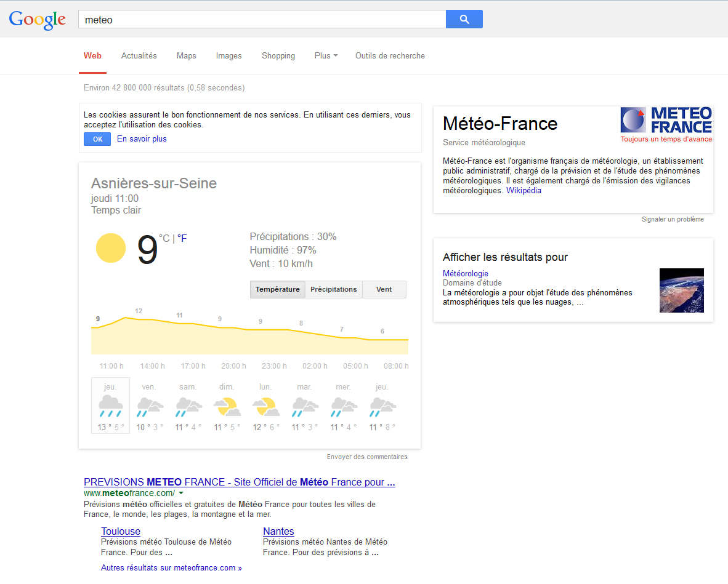This screenshot has height=584, width=728.
Task: Click the meteo search input field
Action: pyautogui.click(x=262, y=20)
